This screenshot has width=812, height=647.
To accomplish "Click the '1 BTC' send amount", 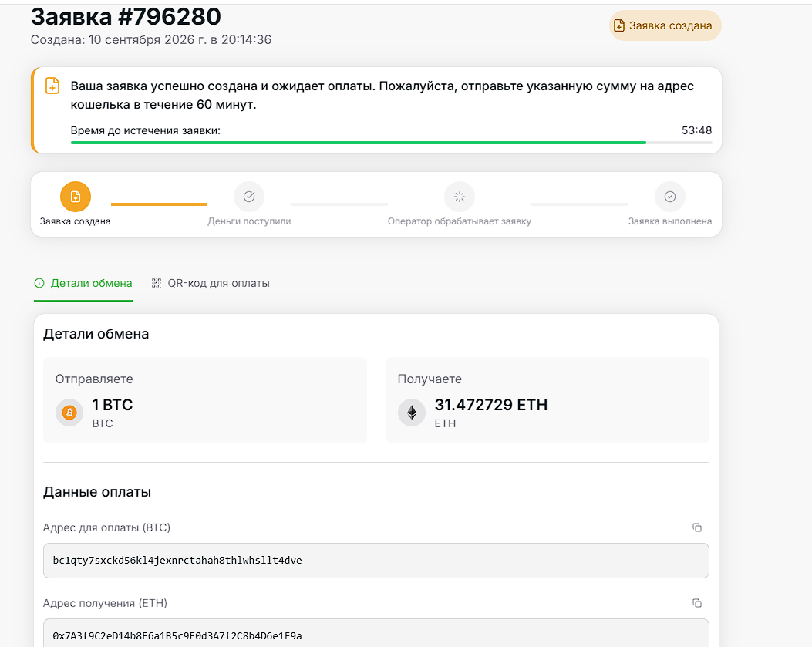I will [113, 405].
